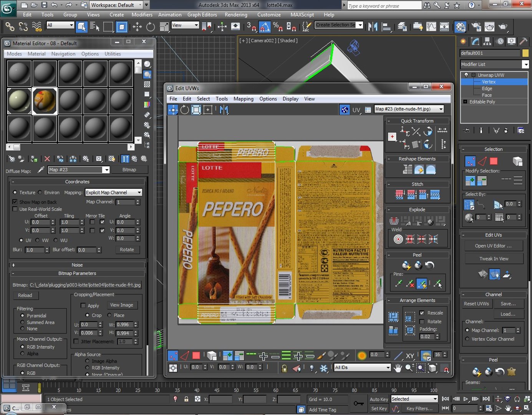Select Vertex Color Channel radio button
The height and width of the screenshot is (415, 532).
(467, 339)
